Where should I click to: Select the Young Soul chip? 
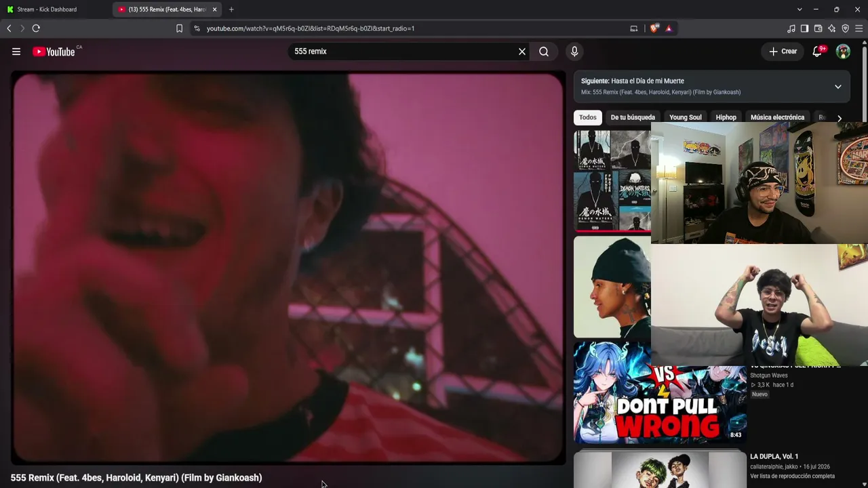(686, 117)
